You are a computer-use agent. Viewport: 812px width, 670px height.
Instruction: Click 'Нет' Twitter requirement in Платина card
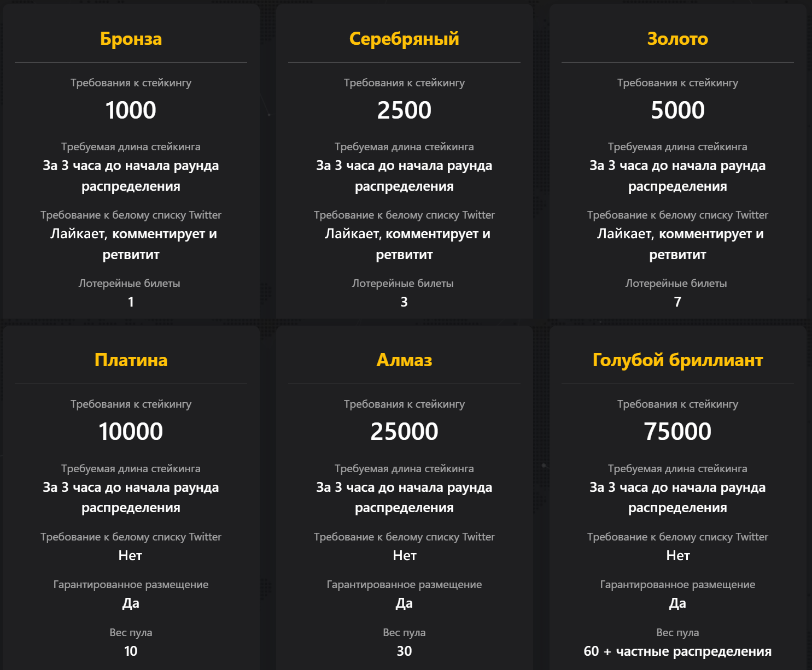[130, 556]
